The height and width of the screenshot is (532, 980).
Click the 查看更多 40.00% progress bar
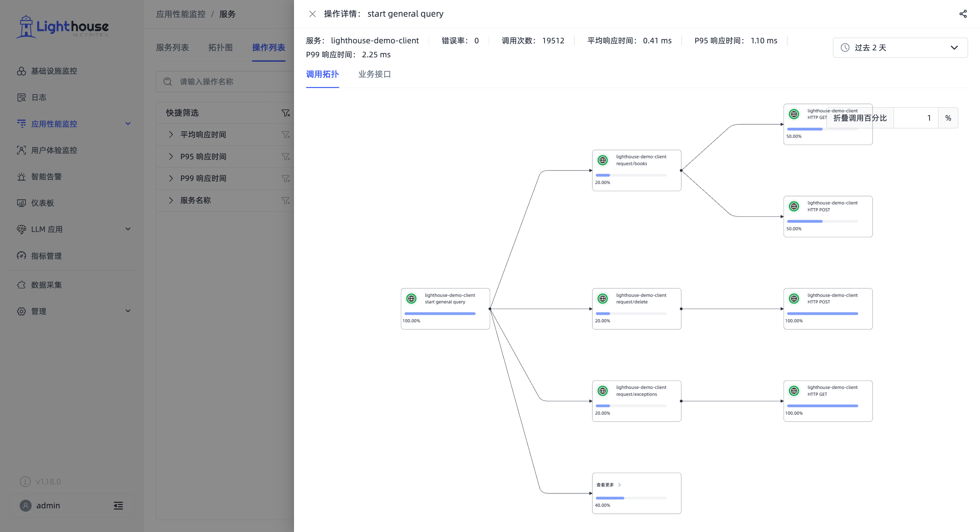[631, 498]
